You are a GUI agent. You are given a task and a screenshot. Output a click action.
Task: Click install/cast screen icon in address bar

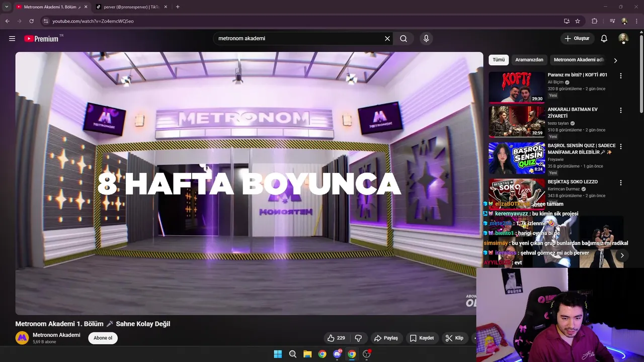pyautogui.click(x=567, y=21)
